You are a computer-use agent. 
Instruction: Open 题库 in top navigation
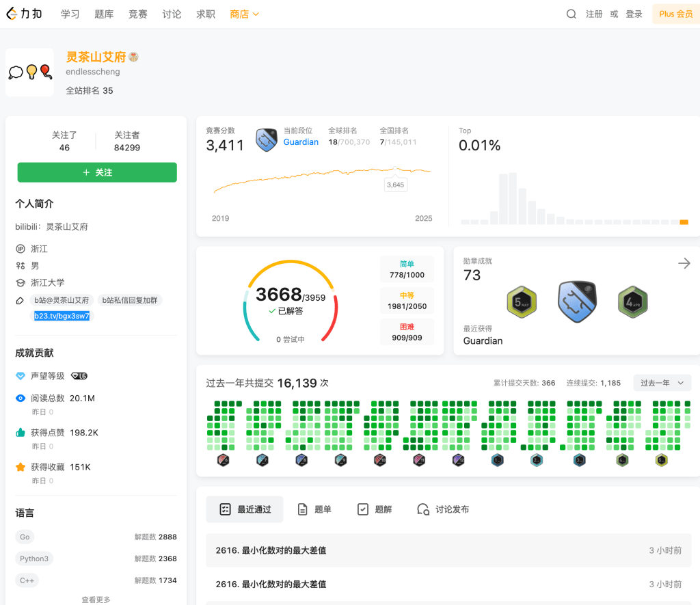105,14
